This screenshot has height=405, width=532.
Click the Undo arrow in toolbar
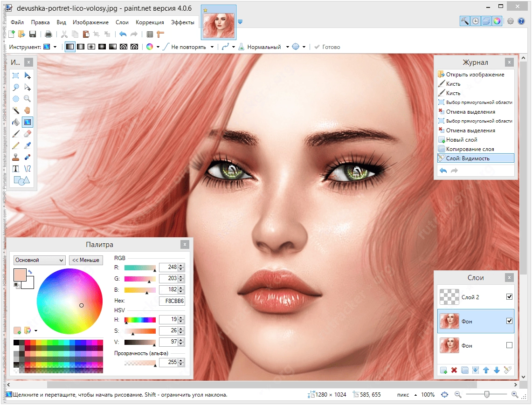click(x=123, y=34)
